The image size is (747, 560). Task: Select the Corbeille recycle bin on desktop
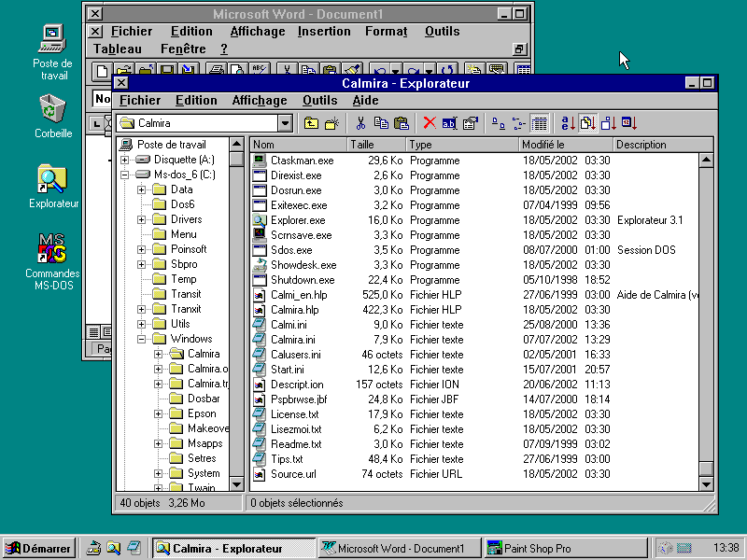(53, 117)
